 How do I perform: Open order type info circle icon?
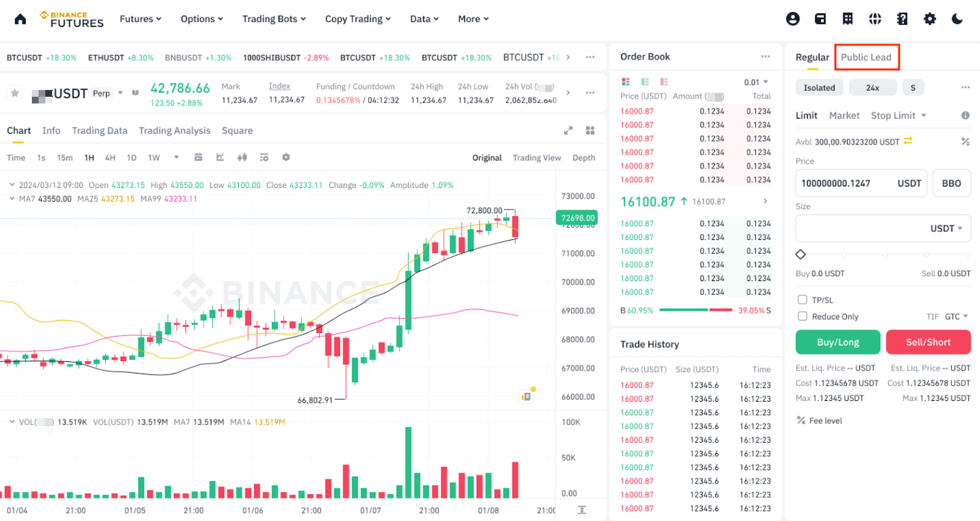[965, 115]
